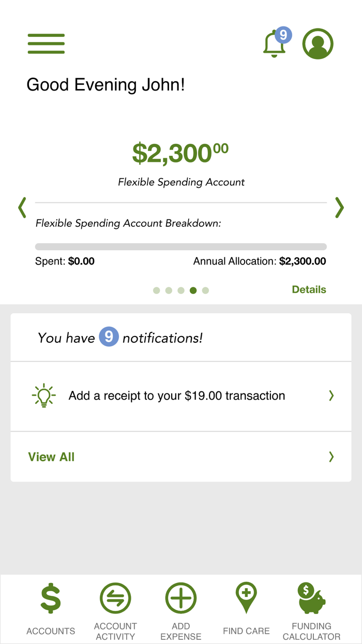
Task: Open the Accounts dollar icon
Action: 50,598
